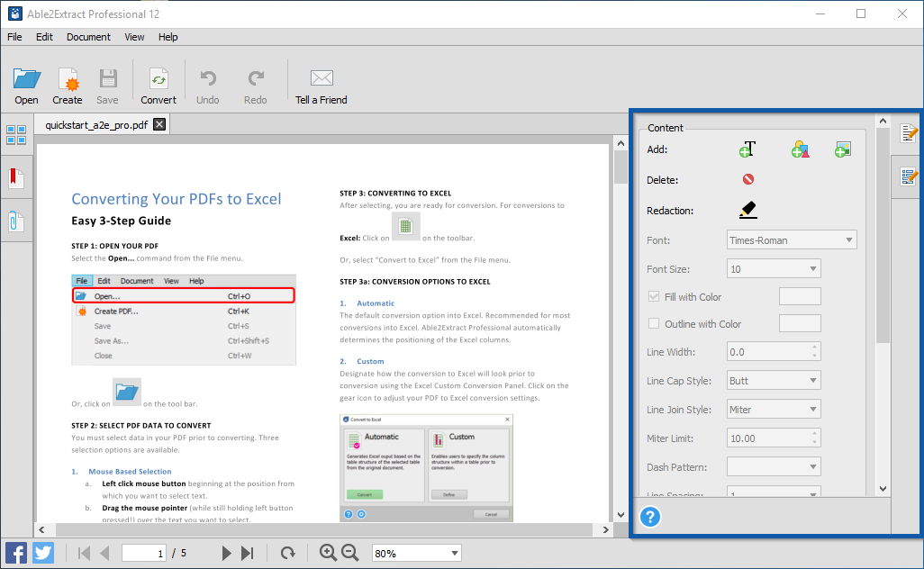Open the File menu
The image size is (924, 569).
click(14, 37)
